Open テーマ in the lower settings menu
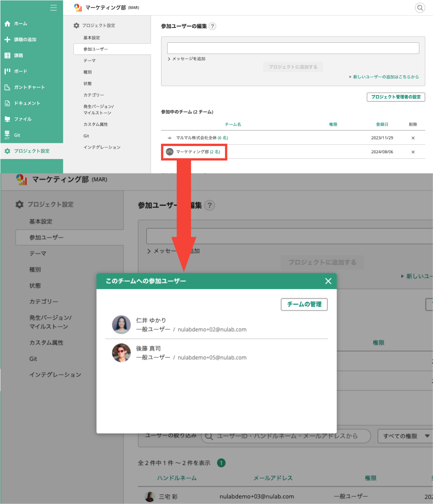This screenshot has height=504, width=433. [x=38, y=254]
